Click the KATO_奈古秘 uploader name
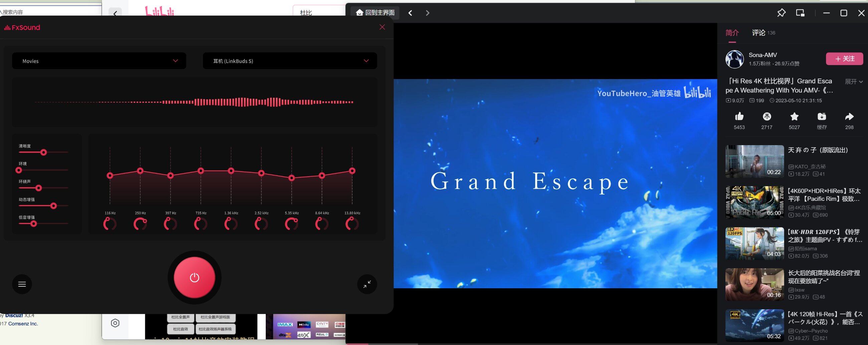The image size is (868, 345). 810,166
